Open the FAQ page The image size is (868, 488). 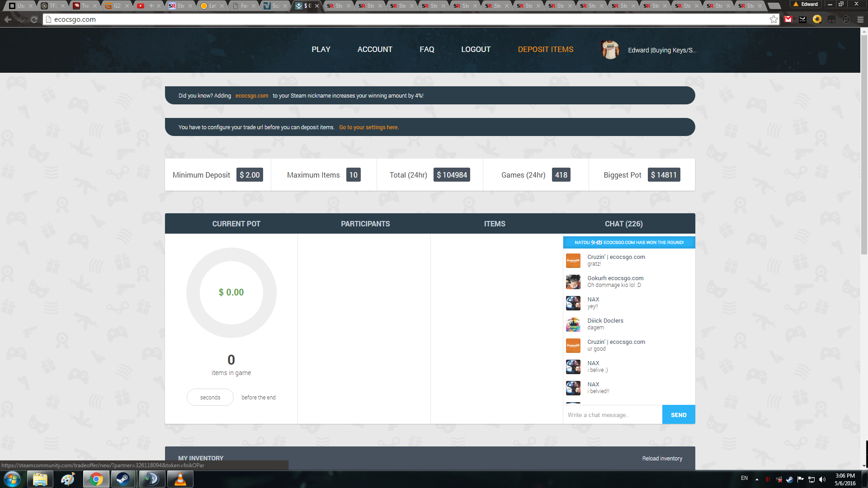click(x=427, y=49)
